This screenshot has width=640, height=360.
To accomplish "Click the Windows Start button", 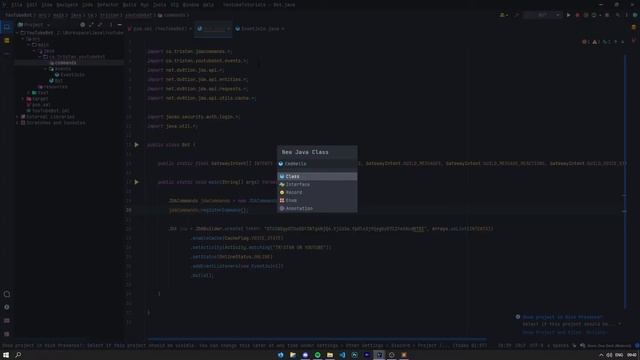I will (x=6, y=355).
